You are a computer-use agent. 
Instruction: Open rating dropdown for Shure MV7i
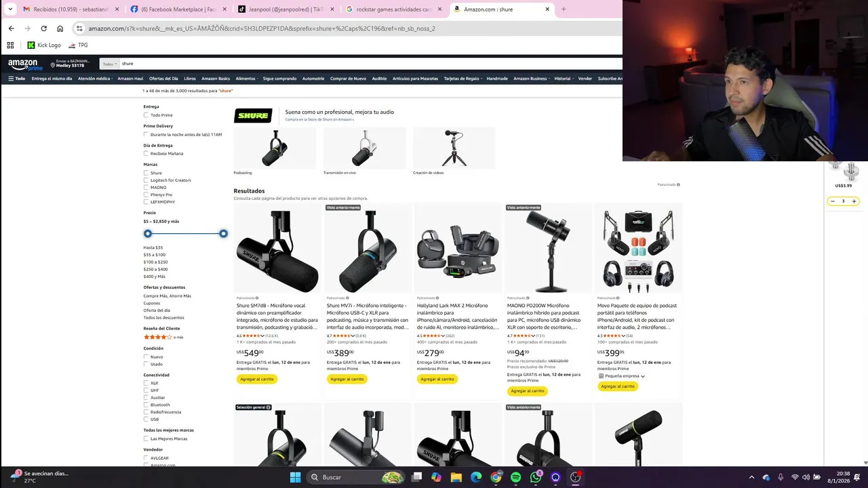coord(354,335)
